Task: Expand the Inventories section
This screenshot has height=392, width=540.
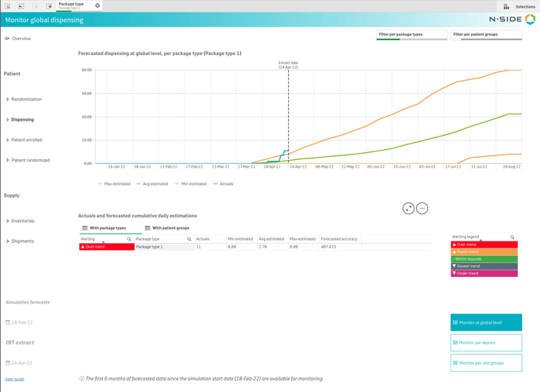Action: tap(22, 221)
